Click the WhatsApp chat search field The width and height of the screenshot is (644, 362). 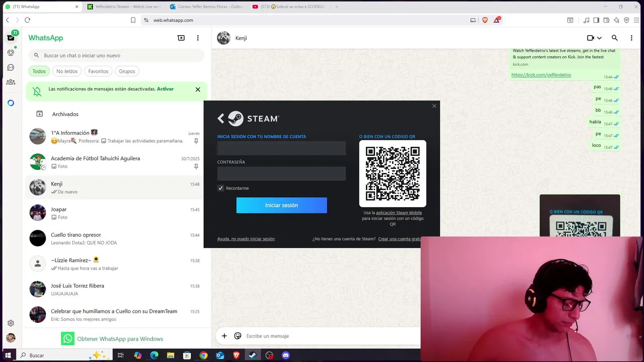pos(117,55)
